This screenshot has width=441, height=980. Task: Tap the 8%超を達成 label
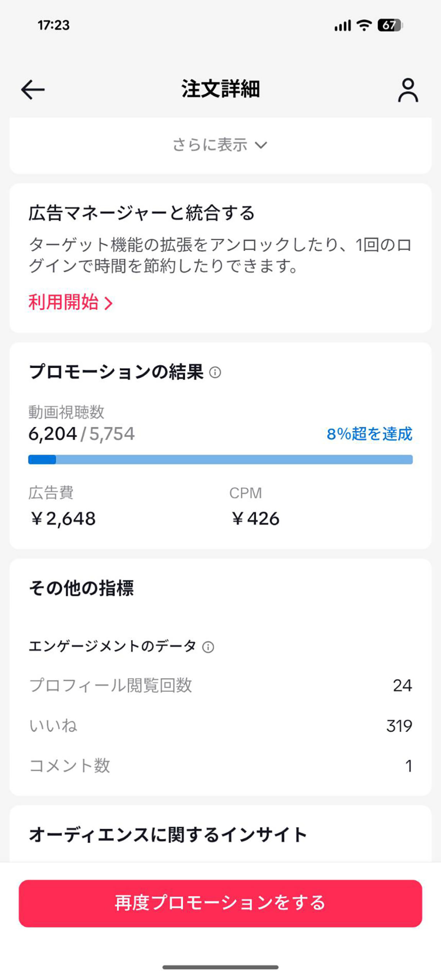coord(369,434)
